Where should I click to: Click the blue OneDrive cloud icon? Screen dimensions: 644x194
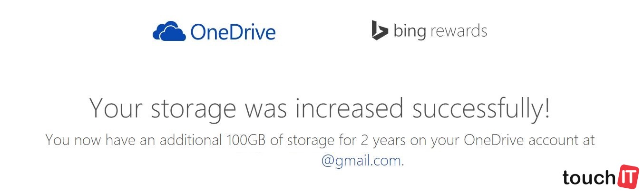pos(169,31)
